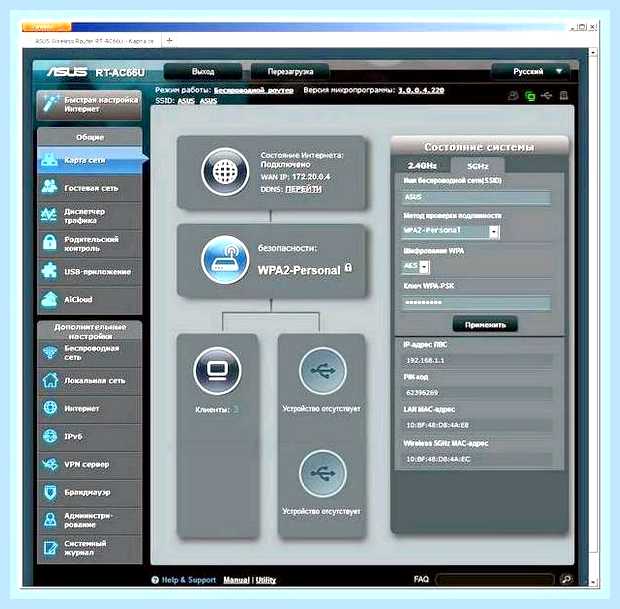Image resolution: width=620 pixels, height=609 pixels.
Task: Open the VPN server icon
Action: pos(50,464)
